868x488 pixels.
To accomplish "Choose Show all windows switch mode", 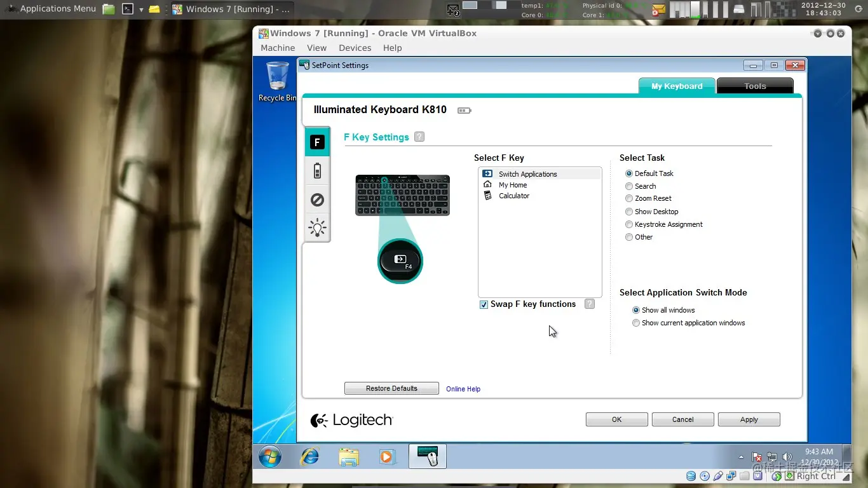I will click(x=636, y=310).
